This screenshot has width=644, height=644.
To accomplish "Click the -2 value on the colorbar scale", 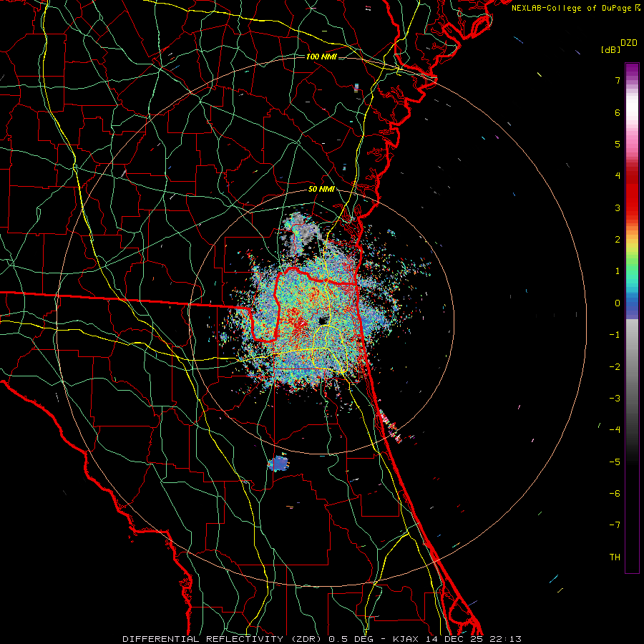I will [x=615, y=367].
